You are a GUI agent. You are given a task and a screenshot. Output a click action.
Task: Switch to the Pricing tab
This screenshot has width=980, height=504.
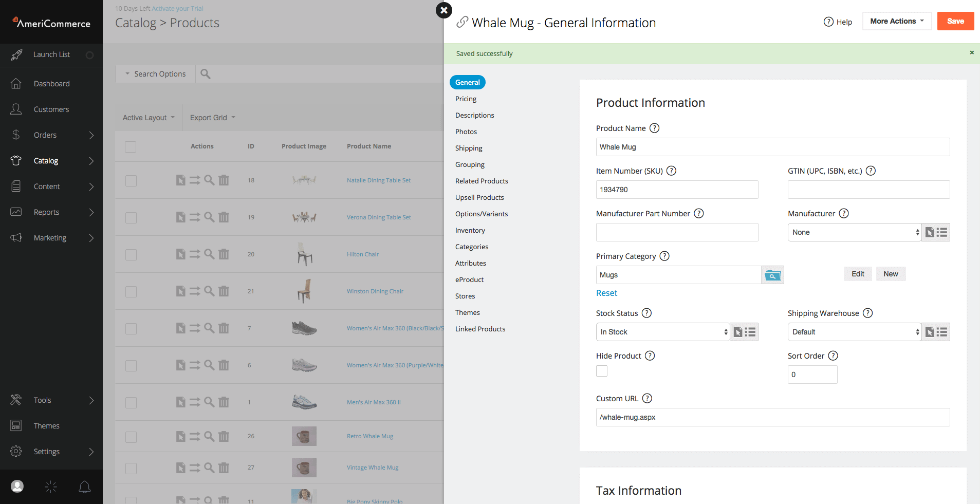pos(466,99)
